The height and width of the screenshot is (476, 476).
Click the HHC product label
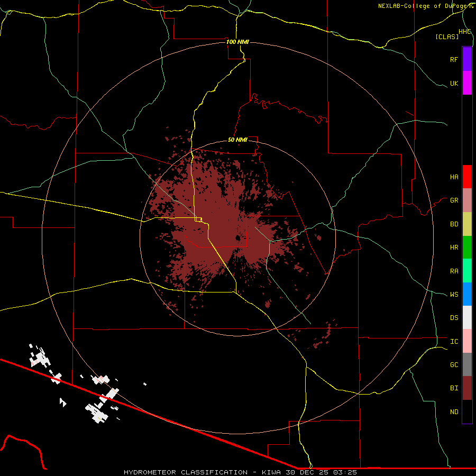point(465,32)
